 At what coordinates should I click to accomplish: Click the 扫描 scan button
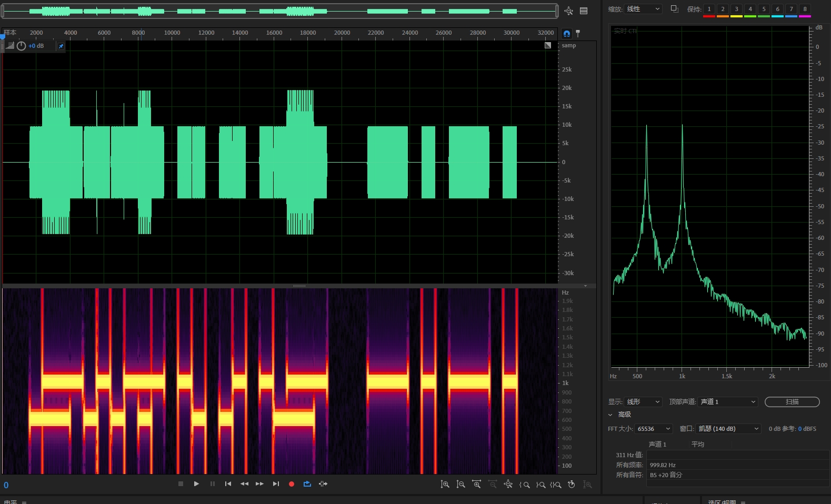[792, 402]
